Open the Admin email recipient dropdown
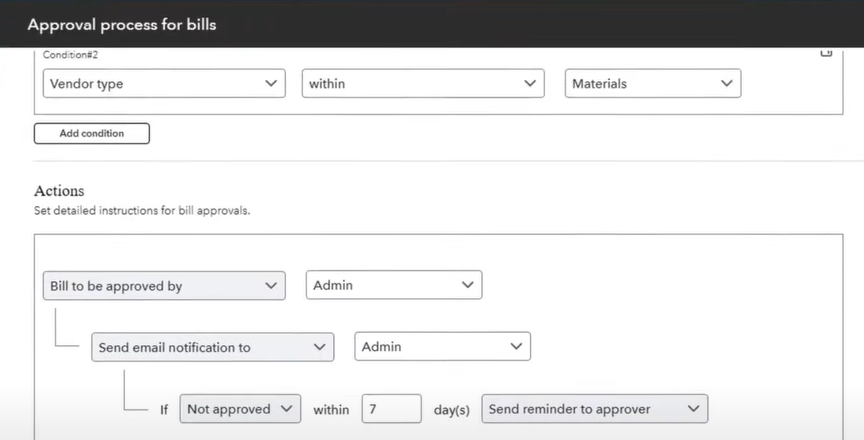864x440 pixels. 442,346
